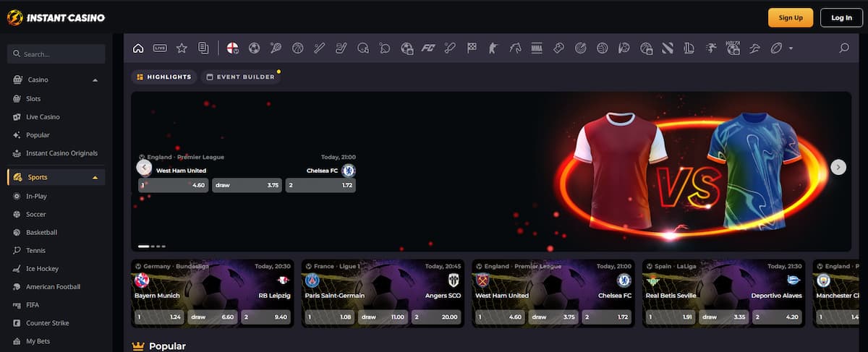868x352 pixels.
Task: Bet on Paris Saint-Germain at 1.08
Action: (330, 317)
